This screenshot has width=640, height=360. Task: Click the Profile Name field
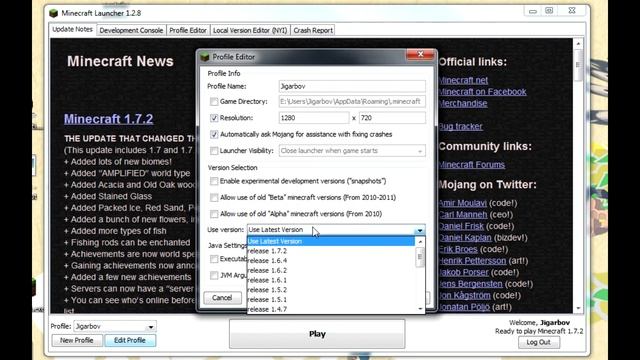352,86
